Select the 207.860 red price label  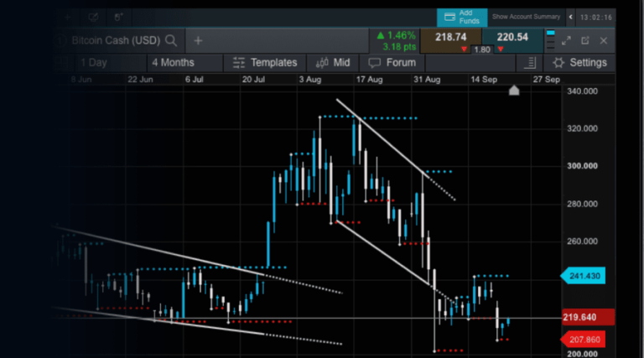coord(583,340)
